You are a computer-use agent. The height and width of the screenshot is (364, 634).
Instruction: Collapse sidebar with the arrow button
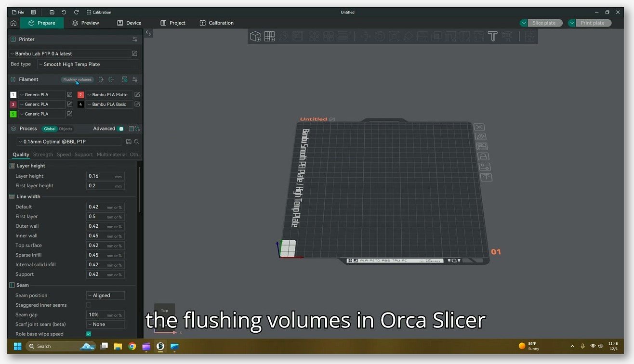[148, 33]
